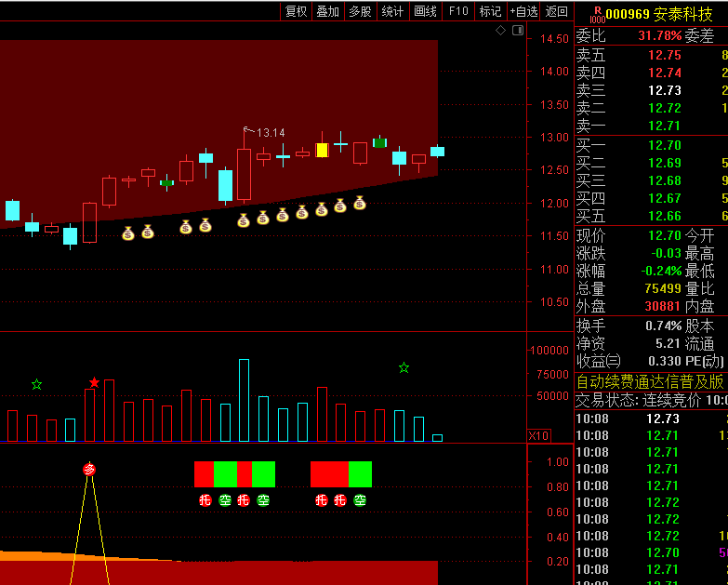Viewport: 728px width, 585px height.
Task: Click the tallest cyan volume bar
Action: (x=245, y=400)
